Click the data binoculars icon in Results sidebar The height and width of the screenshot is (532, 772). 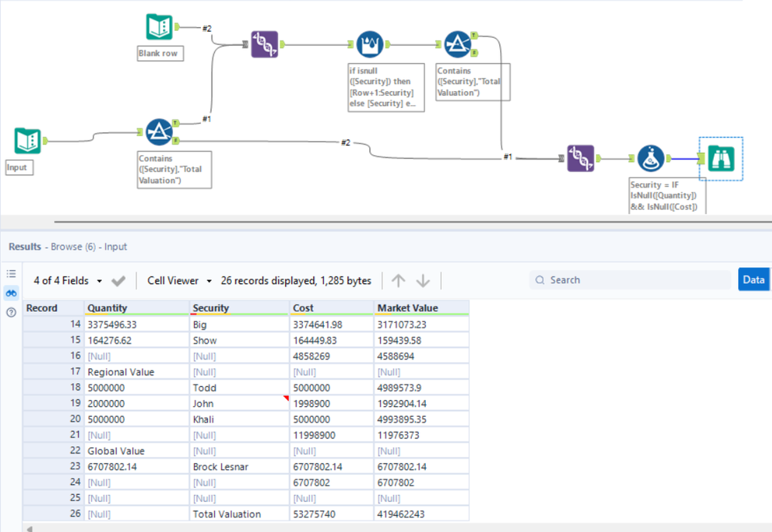12,293
